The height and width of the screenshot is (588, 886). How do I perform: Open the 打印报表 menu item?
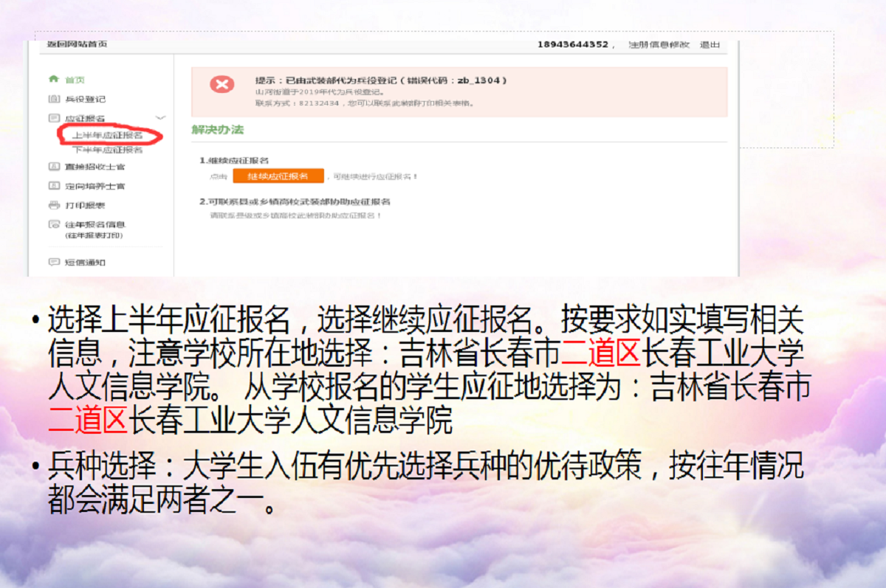(x=85, y=205)
